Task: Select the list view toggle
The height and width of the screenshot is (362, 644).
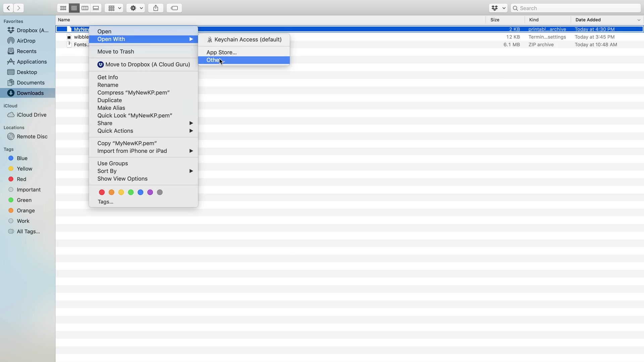Action: pyautogui.click(x=74, y=8)
